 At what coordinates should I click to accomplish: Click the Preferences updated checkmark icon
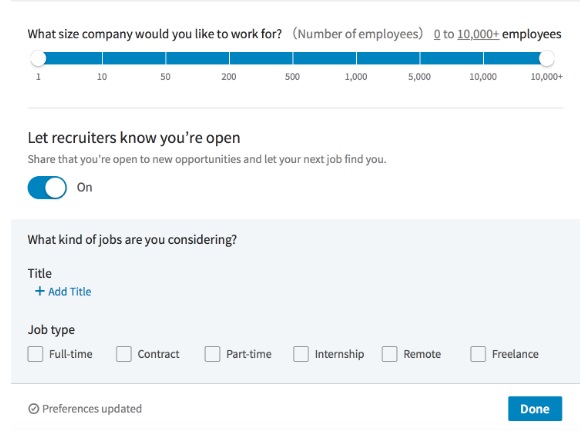[x=34, y=409]
